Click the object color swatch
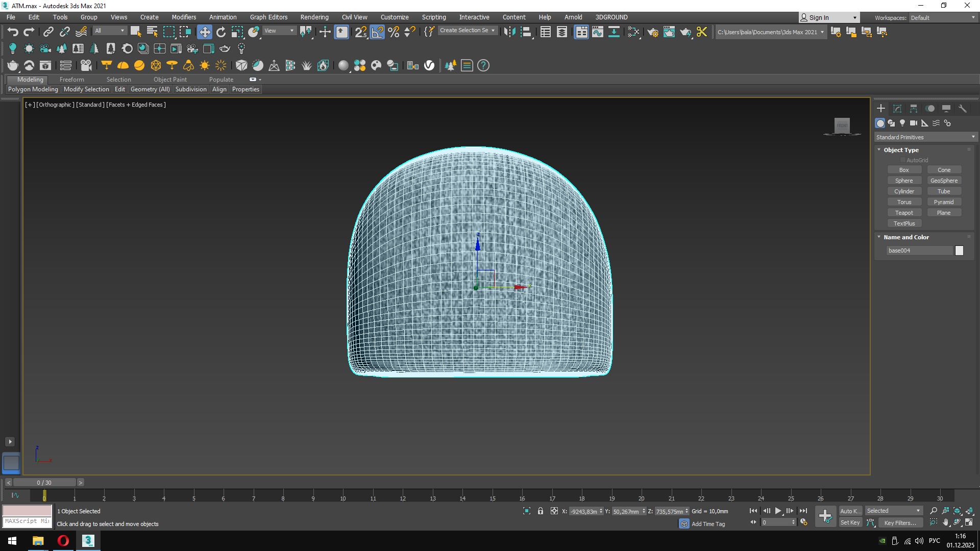 [959, 251]
